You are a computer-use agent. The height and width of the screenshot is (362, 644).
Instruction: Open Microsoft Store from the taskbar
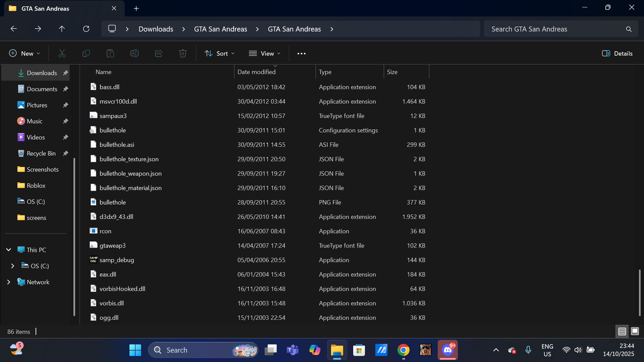click(x=359, y=350)
